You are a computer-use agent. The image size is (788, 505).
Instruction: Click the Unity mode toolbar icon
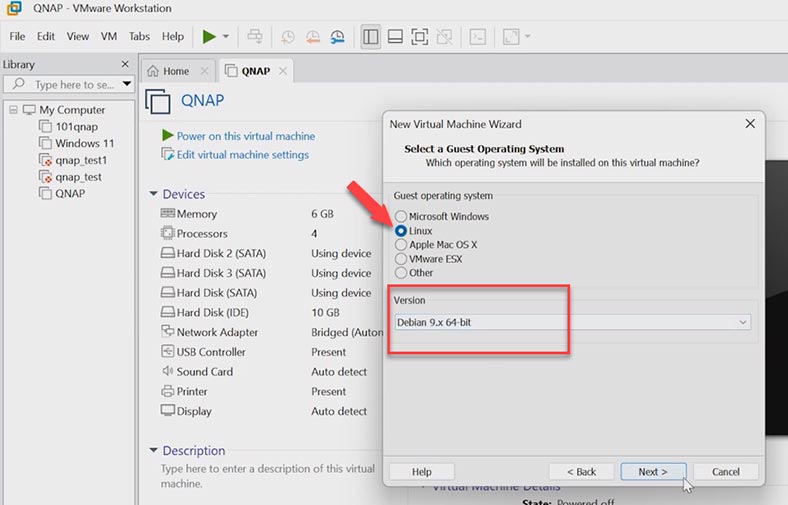click(x=444, y=37)
